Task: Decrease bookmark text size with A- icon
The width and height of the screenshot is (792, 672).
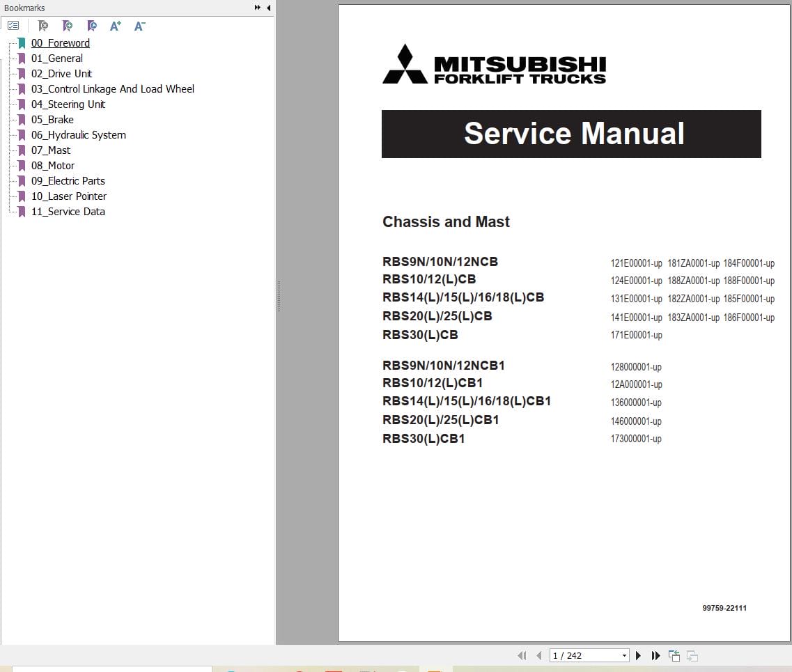Action: point(139,26)
